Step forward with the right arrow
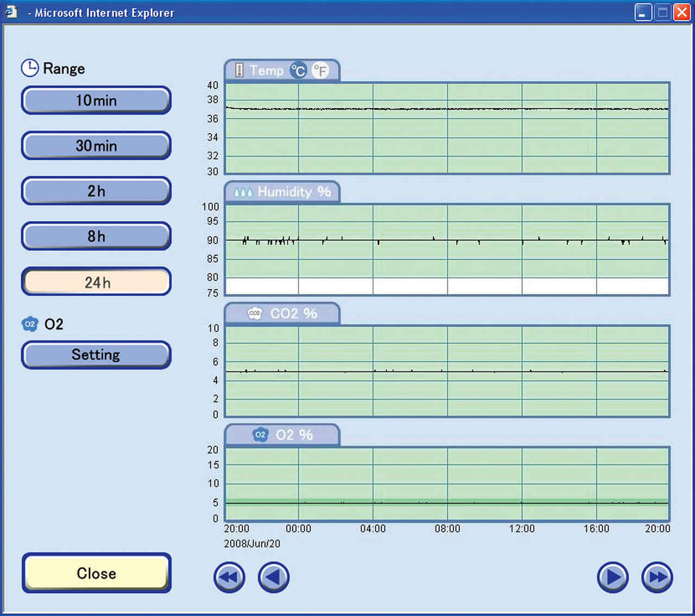This screenshot has width=695, height=616. 613,577
